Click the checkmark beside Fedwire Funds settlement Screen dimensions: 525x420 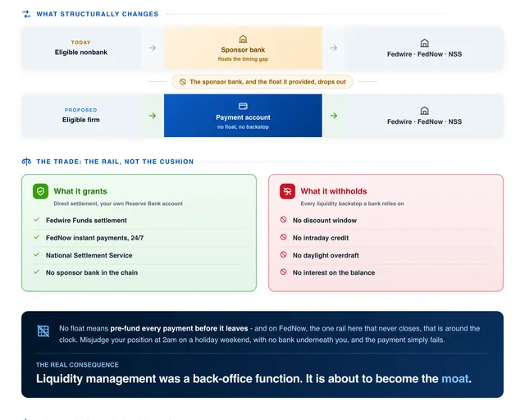(x=36, y=220)
